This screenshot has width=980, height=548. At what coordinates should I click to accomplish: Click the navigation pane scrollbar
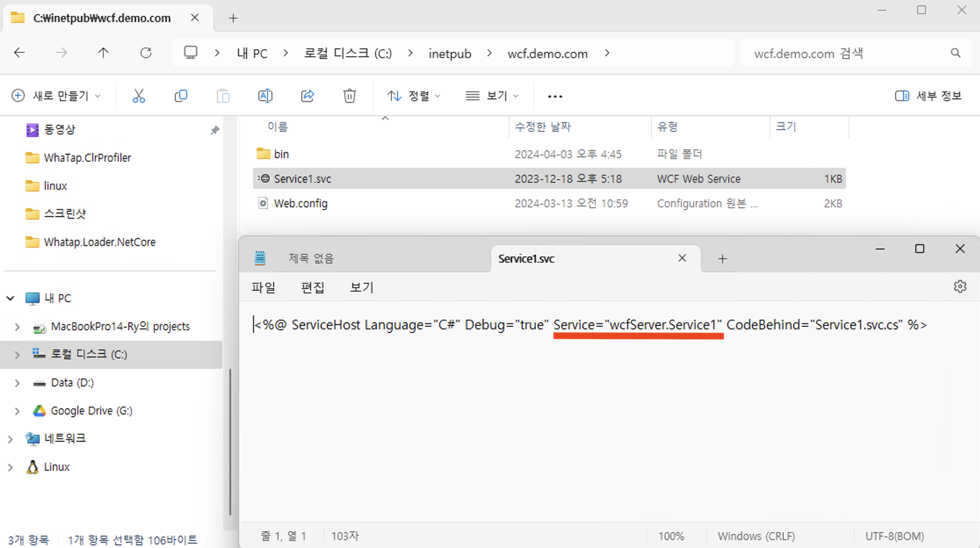(x=230, y=441)
